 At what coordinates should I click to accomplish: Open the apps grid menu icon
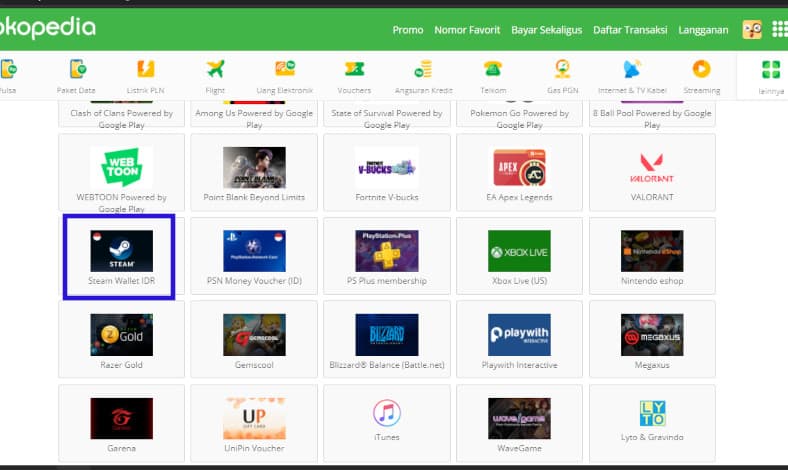tap(779, 29)
